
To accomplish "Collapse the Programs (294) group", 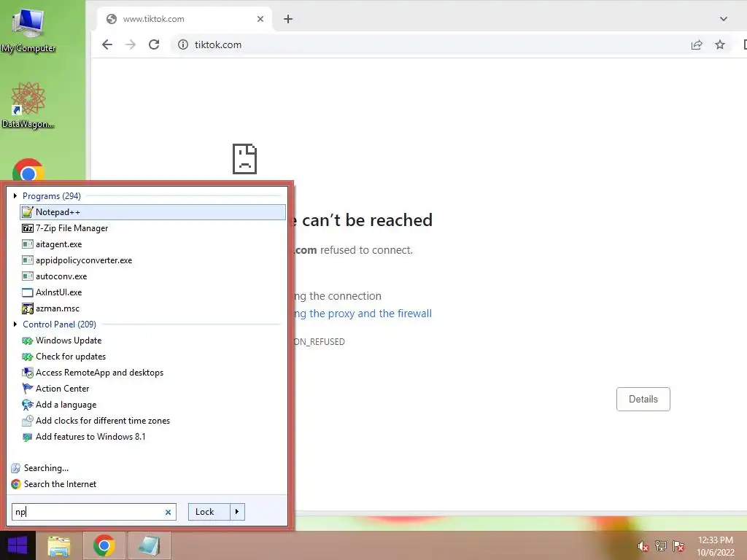I will click(x=15, y=195).
